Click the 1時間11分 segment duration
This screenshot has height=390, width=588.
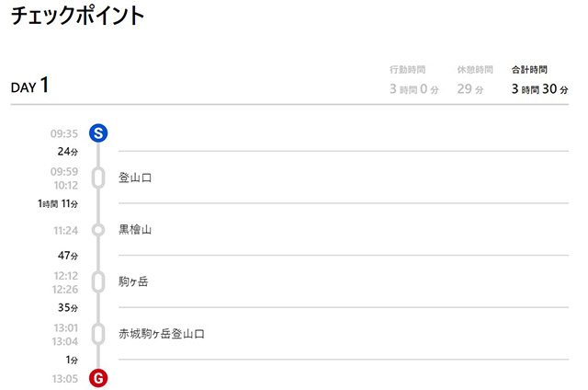click(58, 203)
